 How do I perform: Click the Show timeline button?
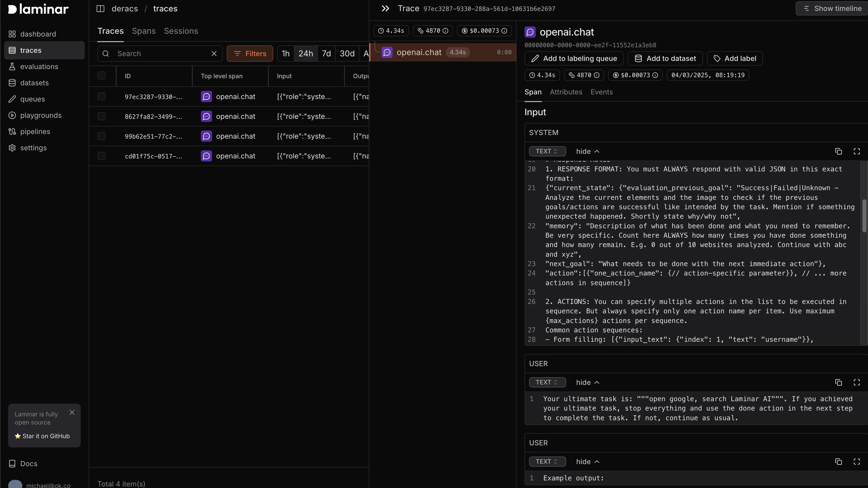tap(831, 8)
